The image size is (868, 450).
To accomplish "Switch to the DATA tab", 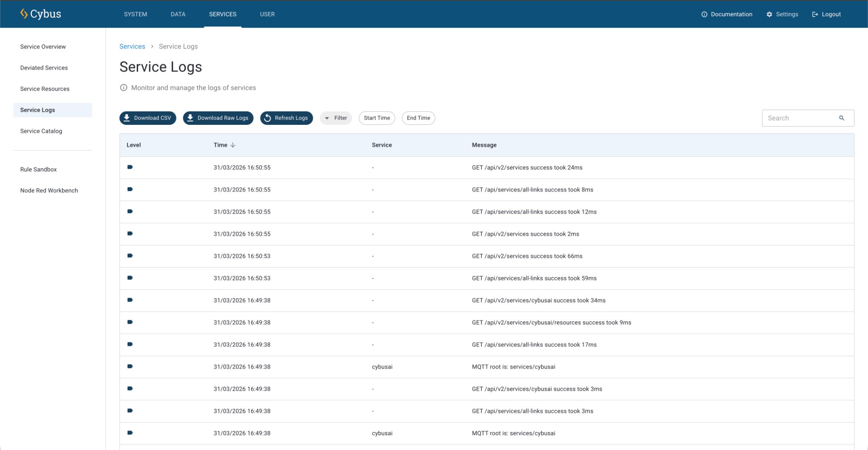I will coord(178,14).
